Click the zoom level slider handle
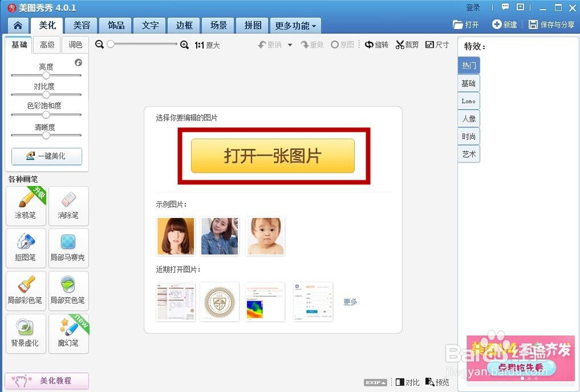580x392 pixels. (110, 45)
